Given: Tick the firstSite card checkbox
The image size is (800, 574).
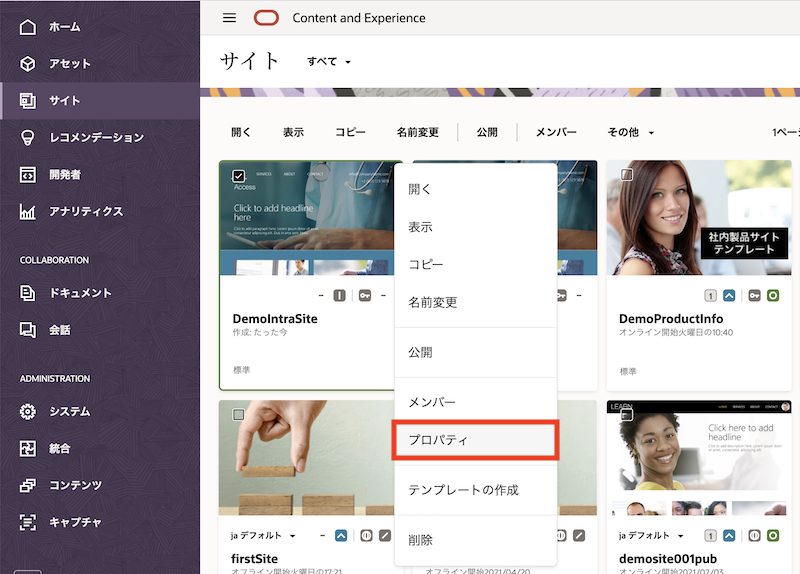Looking at the screenshot, I should (x=238, y=414).
